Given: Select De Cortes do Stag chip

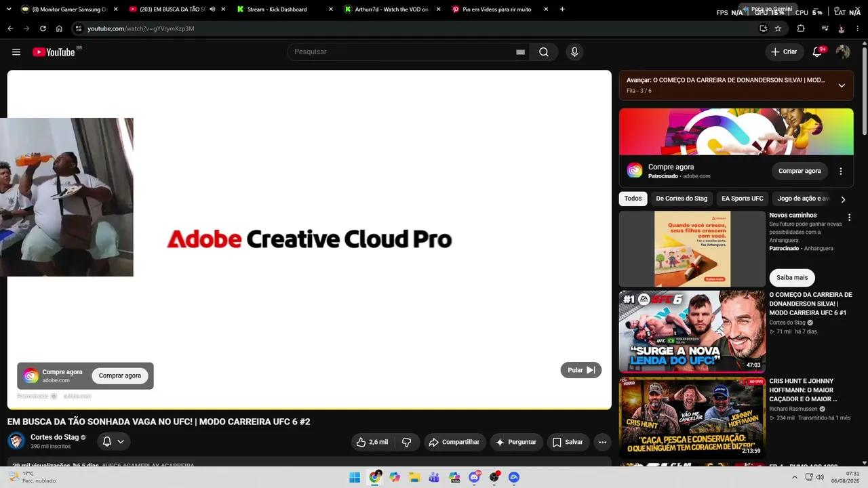Looking at the screenshot, I should tap(682, 199).
